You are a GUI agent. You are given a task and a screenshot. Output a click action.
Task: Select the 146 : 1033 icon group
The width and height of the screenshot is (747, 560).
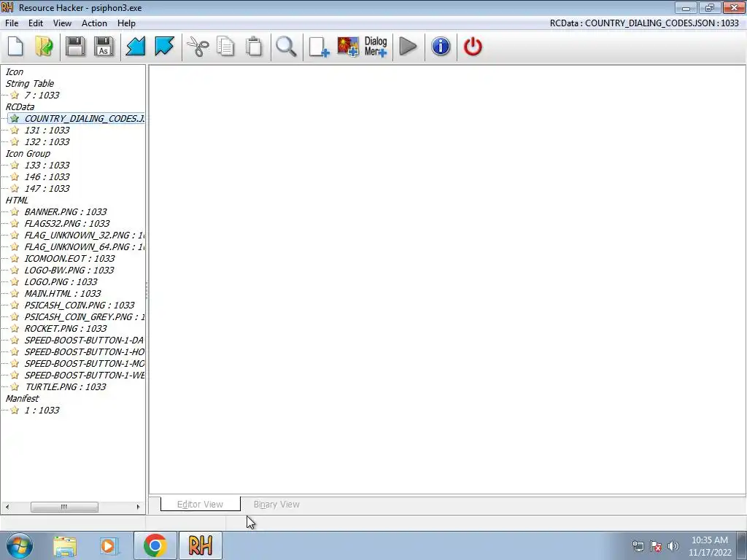[47, 176]
